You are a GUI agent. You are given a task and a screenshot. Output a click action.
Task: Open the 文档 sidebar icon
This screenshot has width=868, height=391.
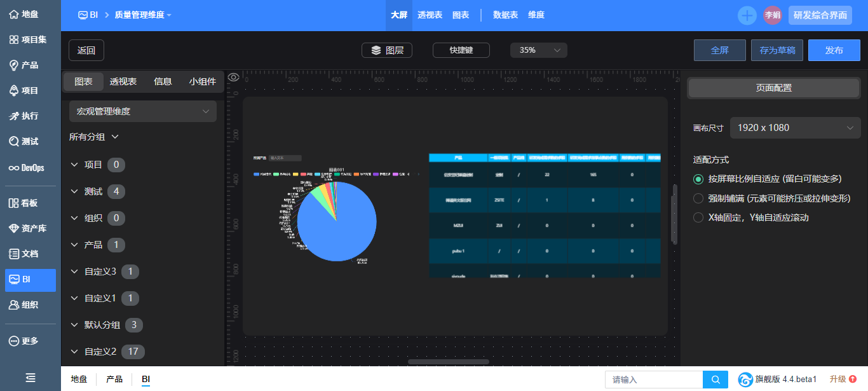tap(13, 254)
